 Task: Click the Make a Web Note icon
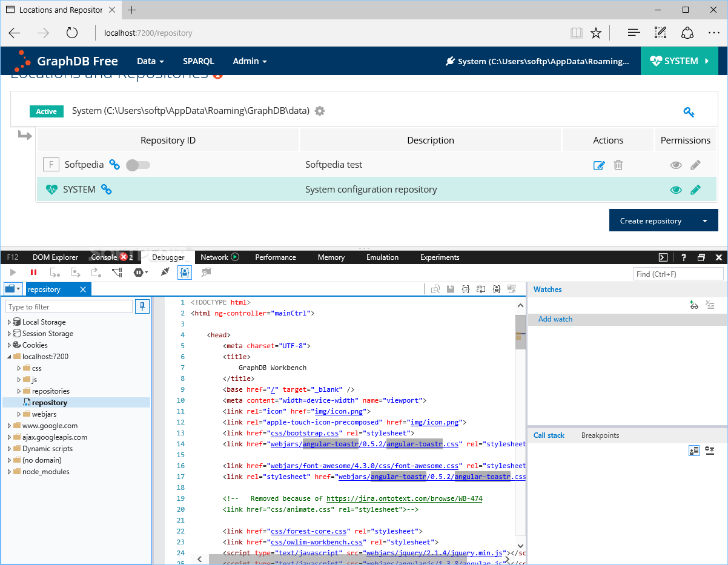click(x=660, y=33)
